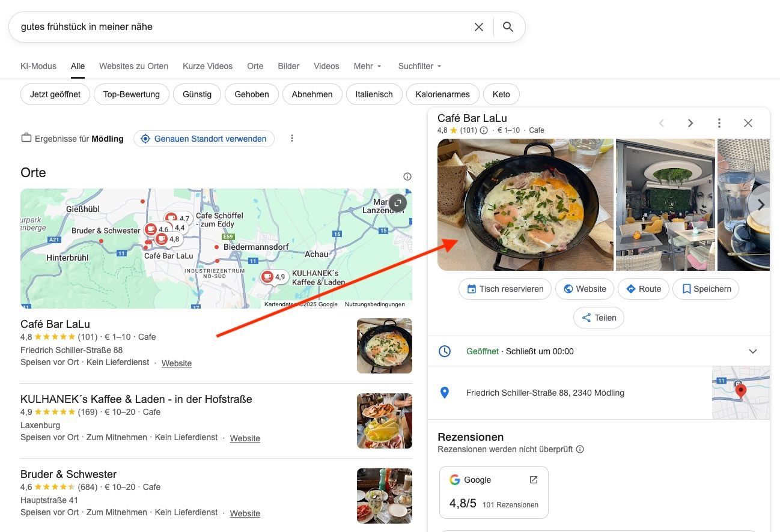The height and width of the screenshot is (532, 780).
Task: Open more options in Café Bar LaLu panel
Action: (x=719, y=123)
